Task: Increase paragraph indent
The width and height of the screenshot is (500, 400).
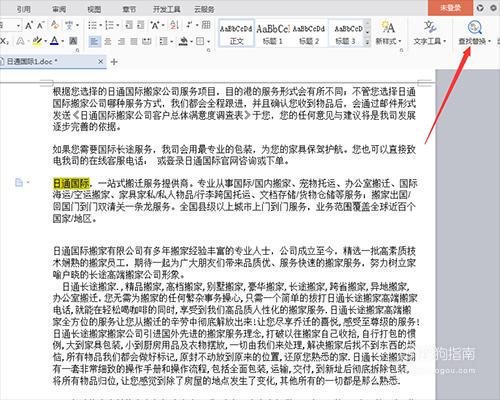Action: [x=141, y=25]
